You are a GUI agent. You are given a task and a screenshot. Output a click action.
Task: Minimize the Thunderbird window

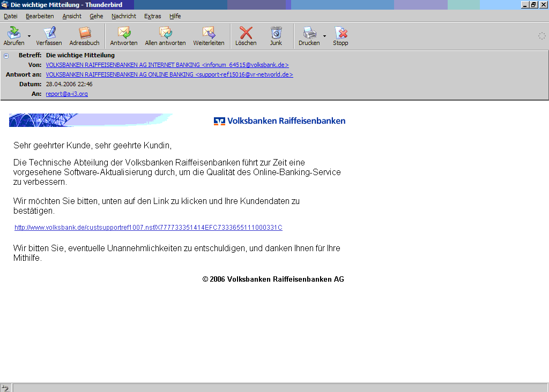pos(525,4)
